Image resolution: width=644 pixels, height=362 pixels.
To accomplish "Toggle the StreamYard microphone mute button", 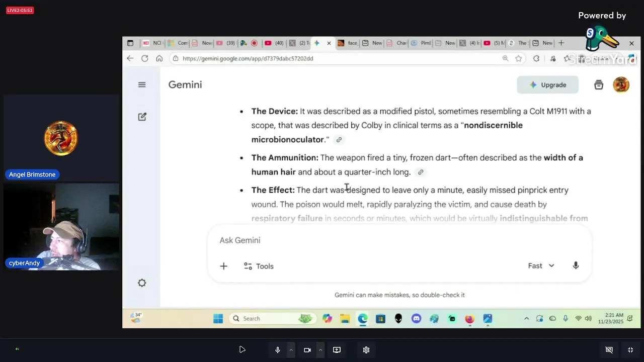I will 277,350.
